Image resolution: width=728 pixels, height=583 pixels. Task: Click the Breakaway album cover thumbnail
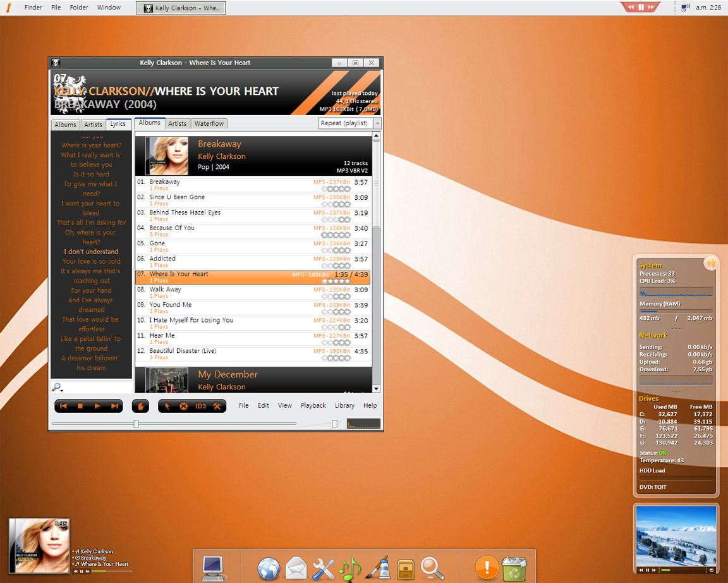click(x=167, y=156)
